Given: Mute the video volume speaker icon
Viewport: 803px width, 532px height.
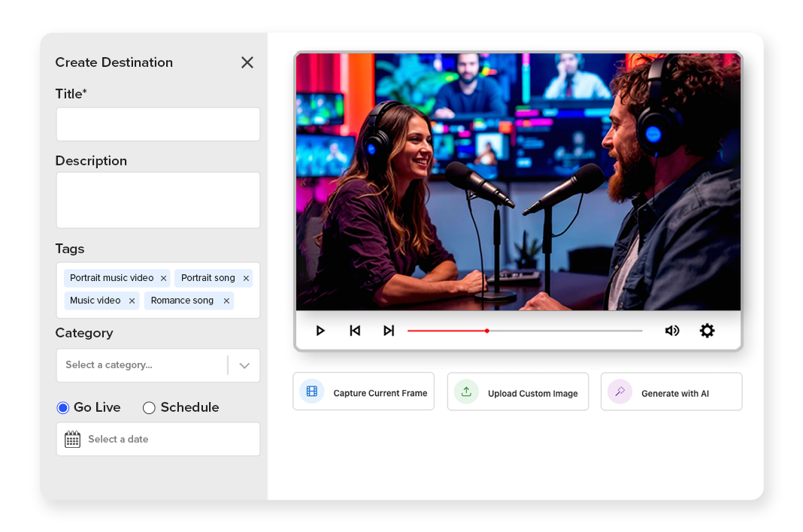Looking at the screenshot, I should pyautogui.click(x=672, y=331).
